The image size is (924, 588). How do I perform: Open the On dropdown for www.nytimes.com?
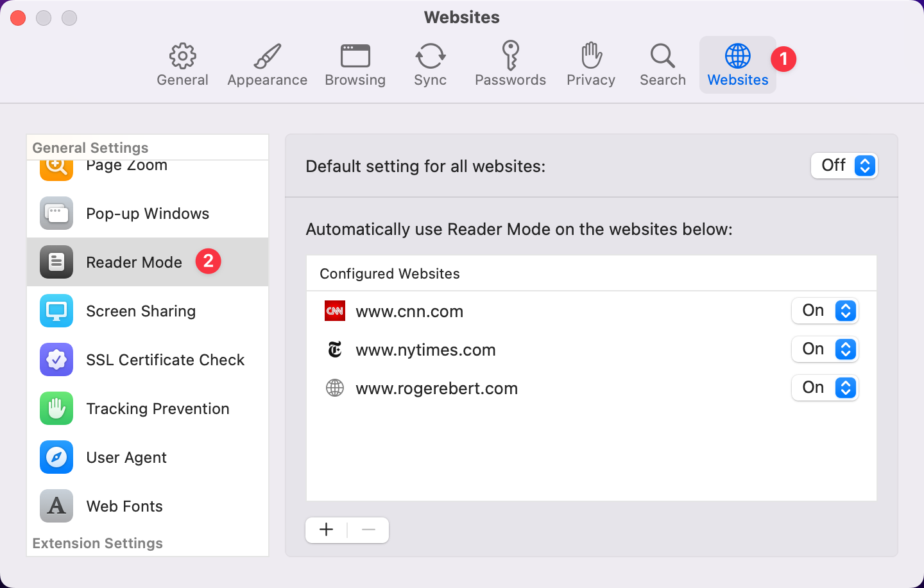(x=825, y=349)
